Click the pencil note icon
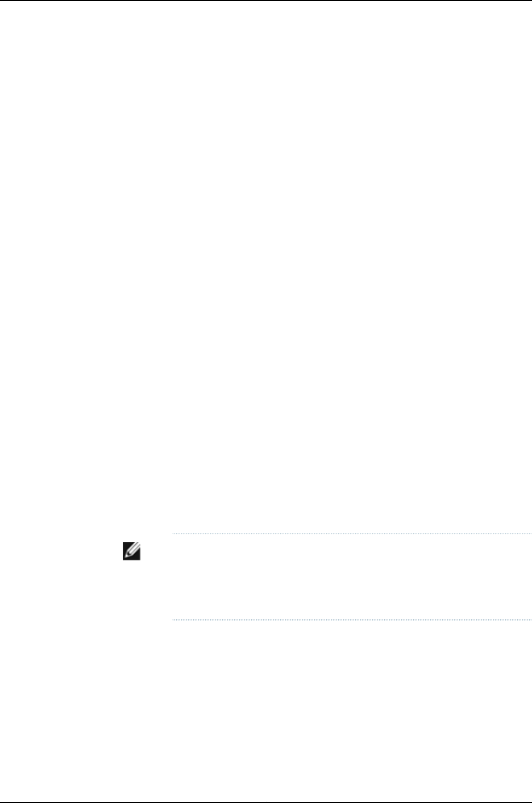The image size is (532, 803). coord(131,552)
